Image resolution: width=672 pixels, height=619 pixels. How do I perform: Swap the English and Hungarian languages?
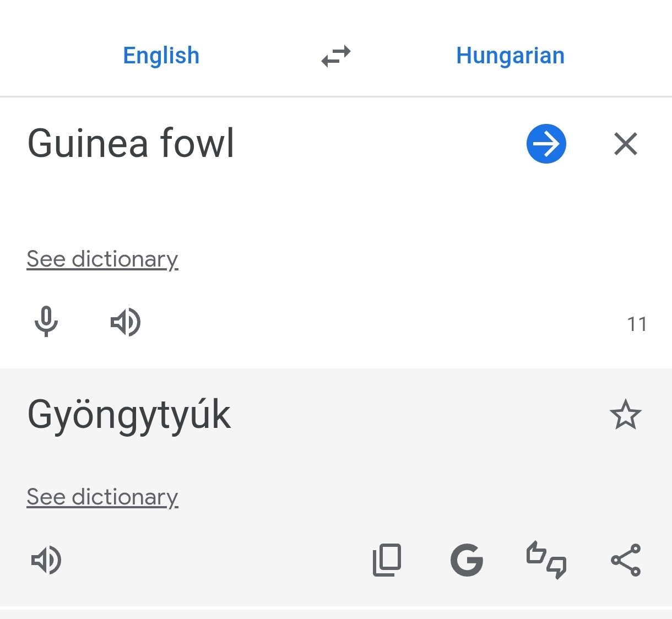[x=336, y=56]
